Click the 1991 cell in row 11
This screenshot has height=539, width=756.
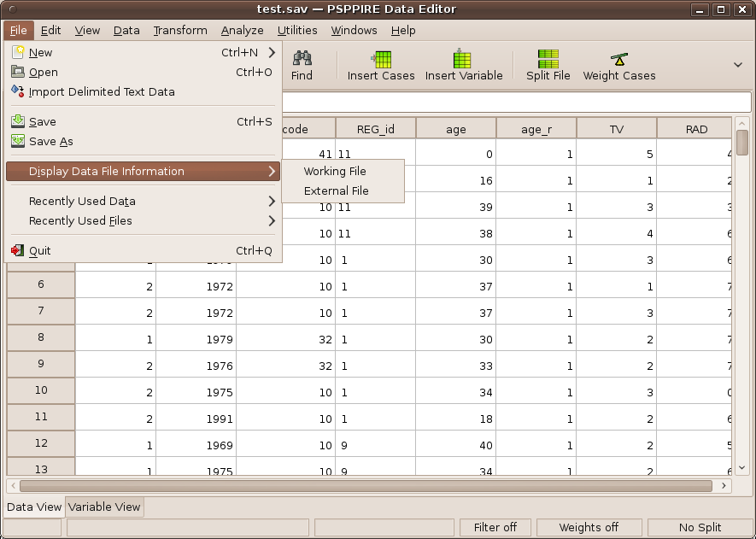(x=196, y=419)
